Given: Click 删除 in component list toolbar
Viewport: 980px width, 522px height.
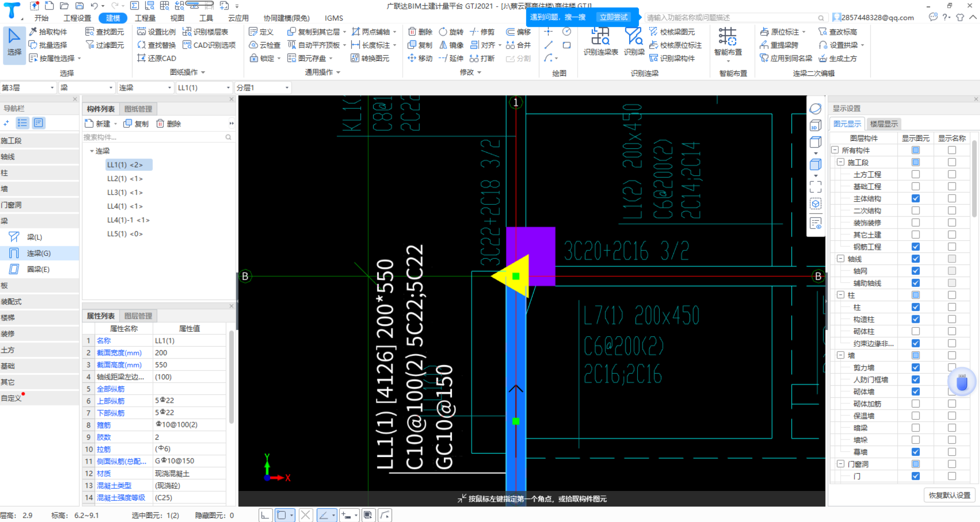Looking at the screenshot, I should pos(169,124).
